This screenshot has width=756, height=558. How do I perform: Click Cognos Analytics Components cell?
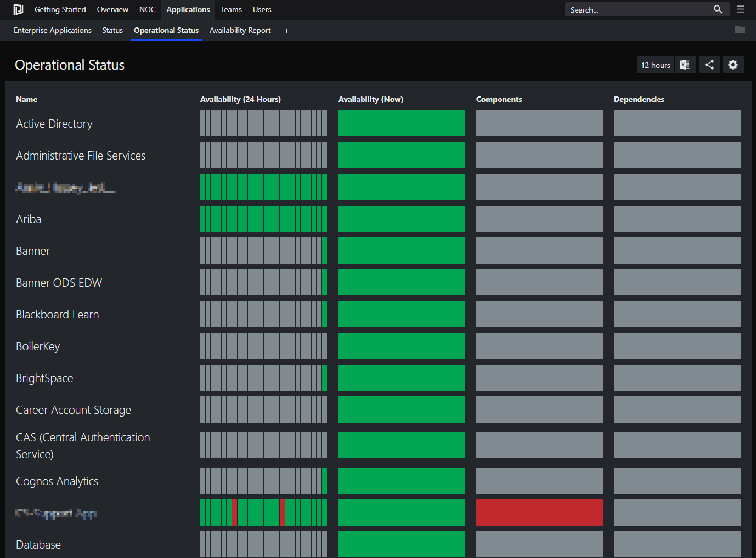539,481
